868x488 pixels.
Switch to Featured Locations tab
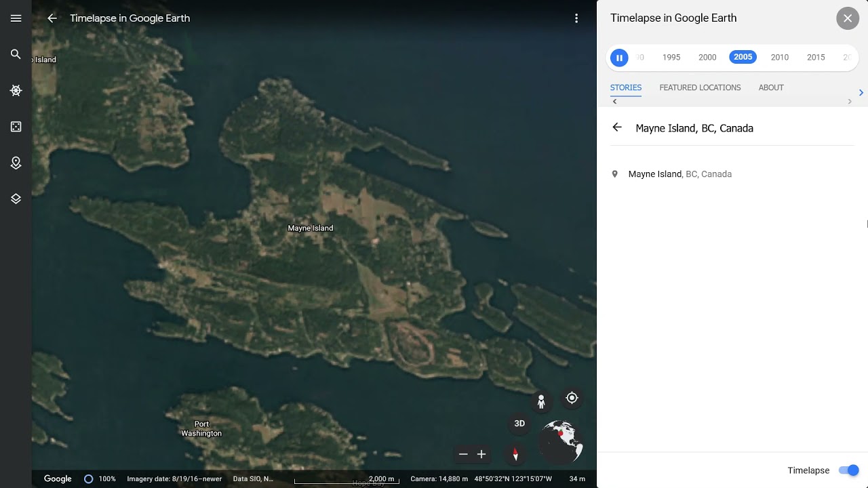(x=700, y=87)
